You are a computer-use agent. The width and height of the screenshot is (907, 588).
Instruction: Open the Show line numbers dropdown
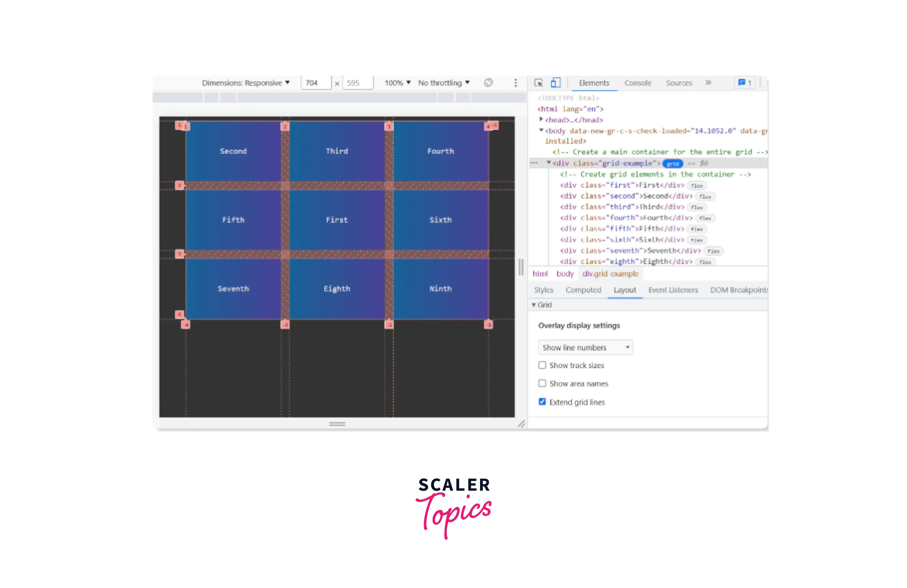[585, 348]
